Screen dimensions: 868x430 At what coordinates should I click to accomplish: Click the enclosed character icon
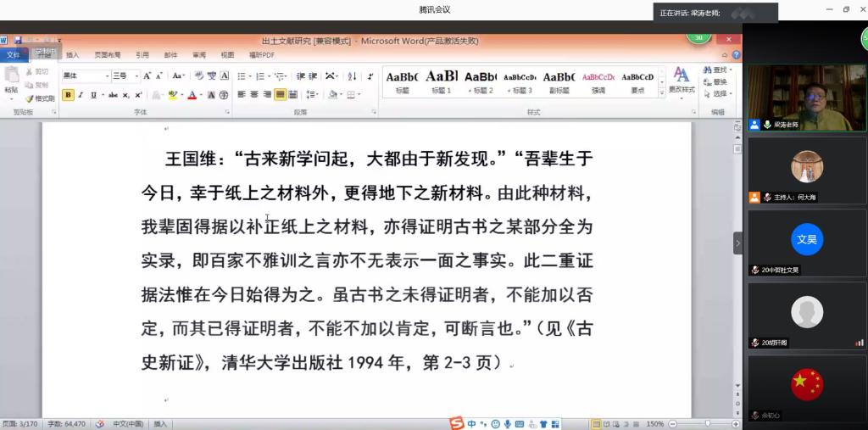pyautogui.click(x=224, y=95)
